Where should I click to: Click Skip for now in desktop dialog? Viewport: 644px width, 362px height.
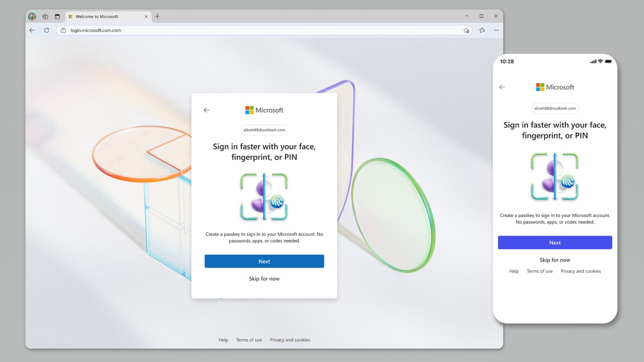pos(264,279)
